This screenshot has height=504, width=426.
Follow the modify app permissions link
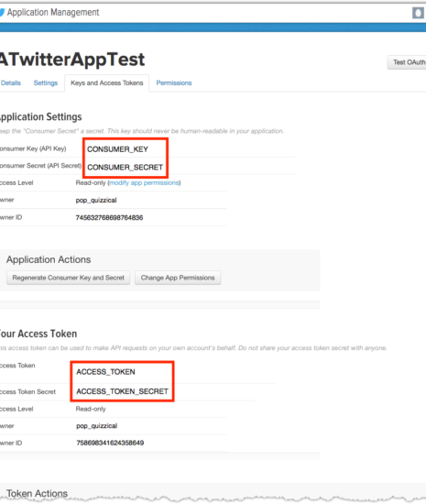click(x=144, y=182)
